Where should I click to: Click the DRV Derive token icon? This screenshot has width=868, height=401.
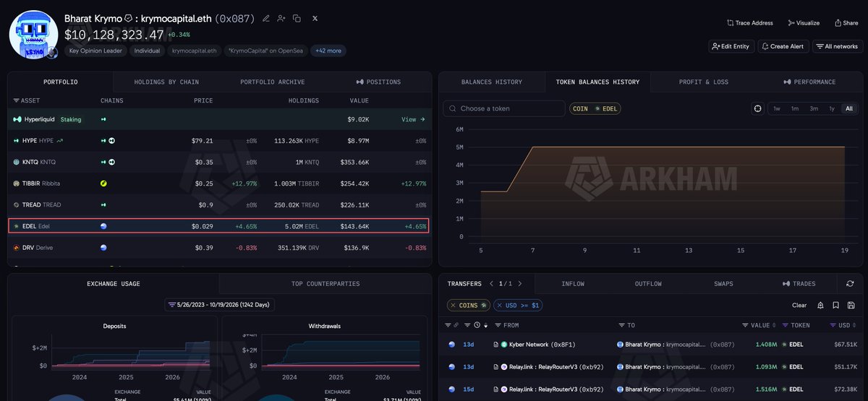(17, 248)
